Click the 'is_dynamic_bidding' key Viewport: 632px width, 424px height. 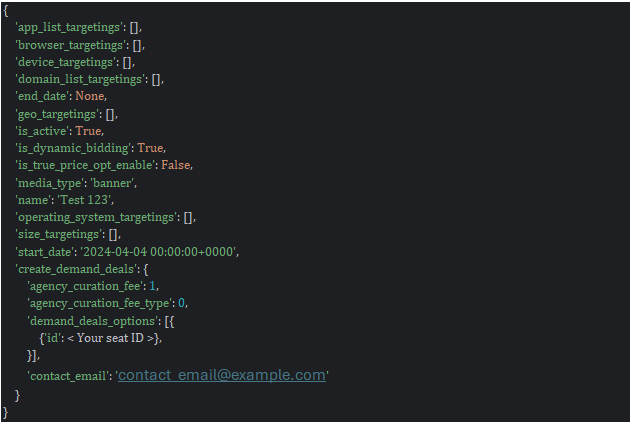coord(73,148)
